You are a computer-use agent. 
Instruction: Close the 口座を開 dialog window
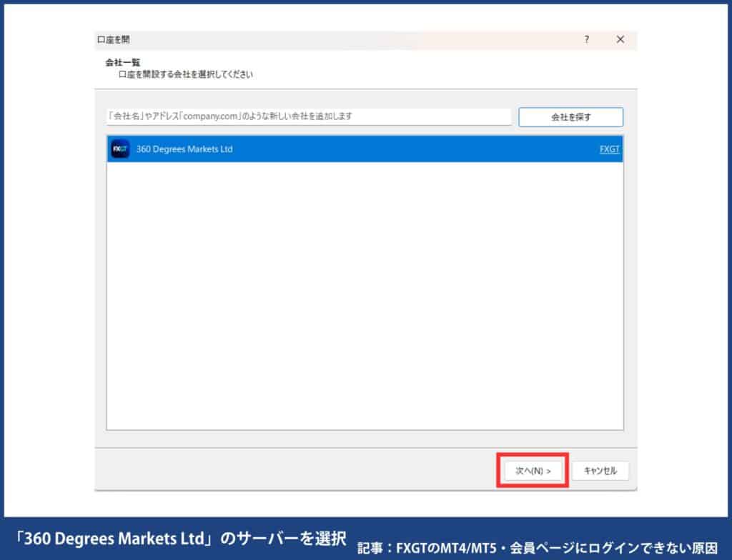click(620, 40)
